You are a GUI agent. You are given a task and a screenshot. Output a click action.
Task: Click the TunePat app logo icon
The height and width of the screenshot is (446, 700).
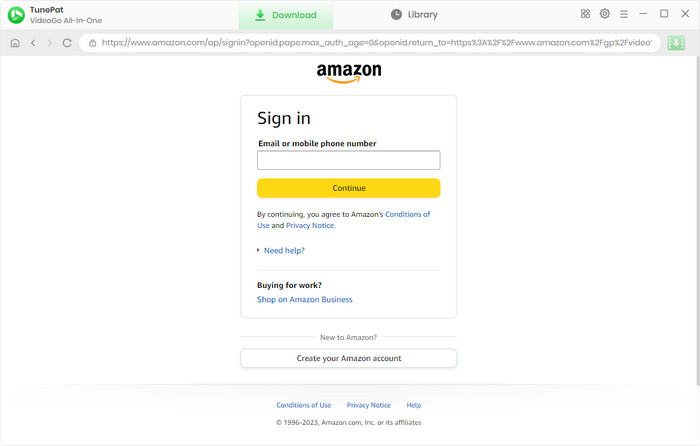[x=17, y=15]
